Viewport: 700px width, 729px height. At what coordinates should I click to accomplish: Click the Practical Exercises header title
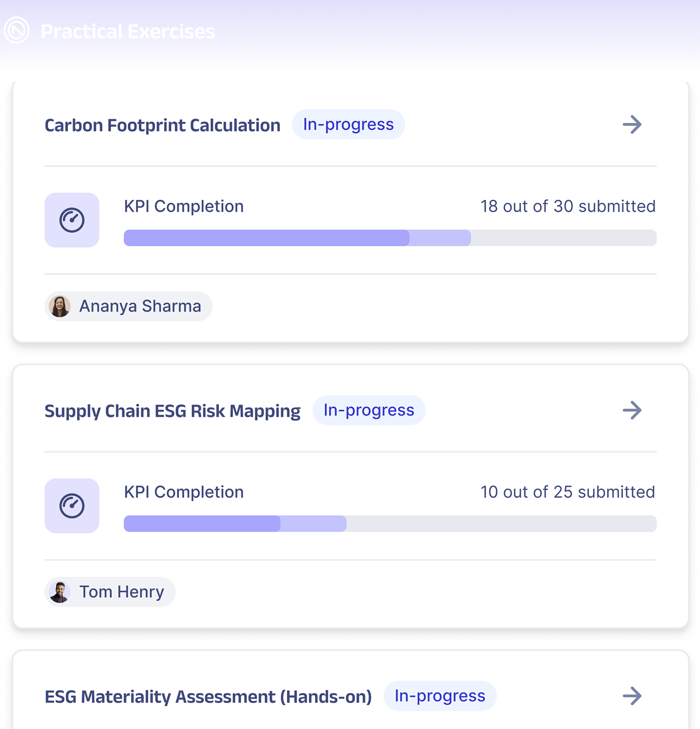pos(128,32)
